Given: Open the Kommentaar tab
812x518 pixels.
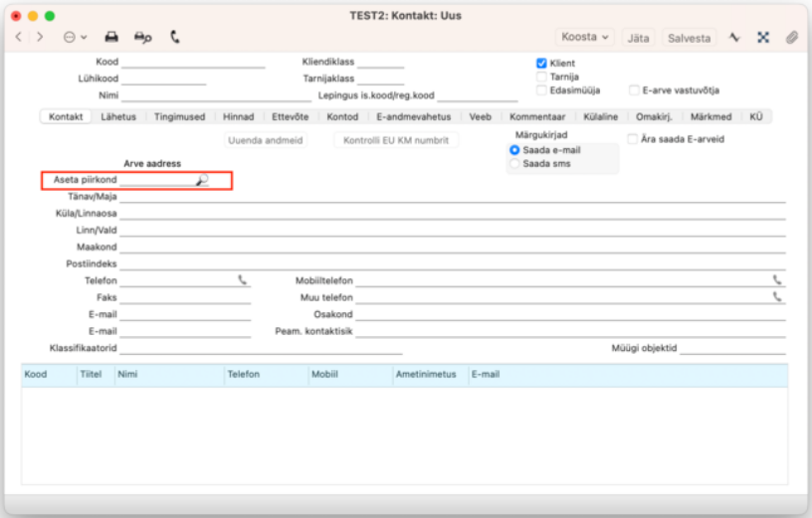Looking at the screenshot, I should [x=537, y=116].
